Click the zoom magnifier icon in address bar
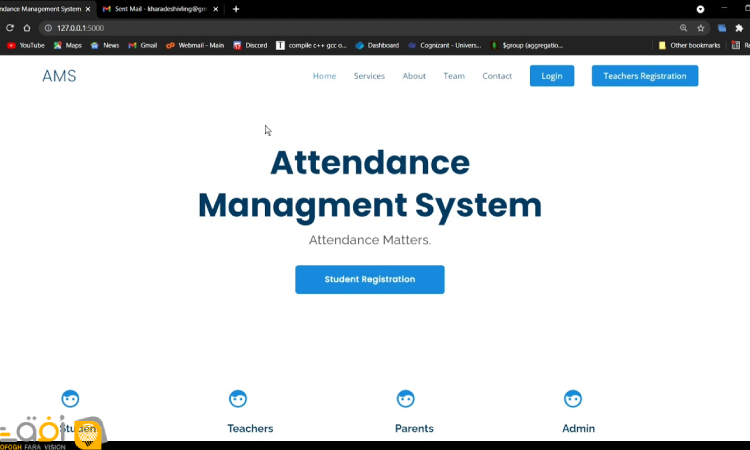The width and height of the screenshot is (750, 450). [684, 28]
